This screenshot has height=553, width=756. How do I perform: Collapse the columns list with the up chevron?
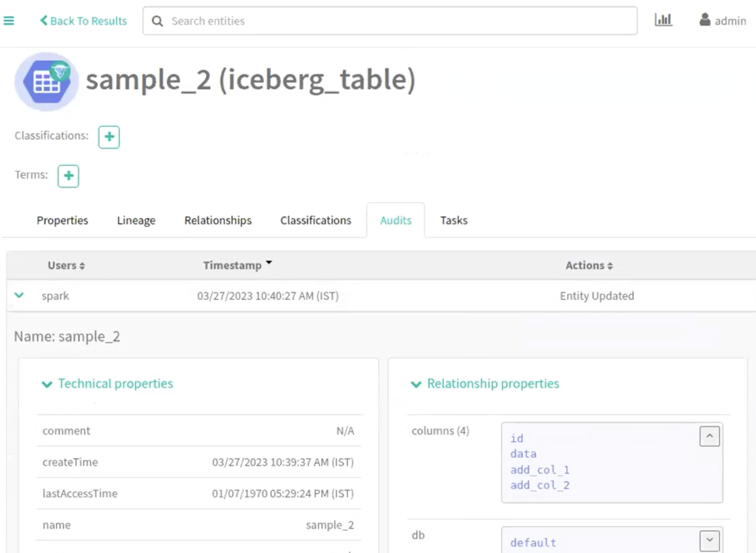click(x=709, y=436)
